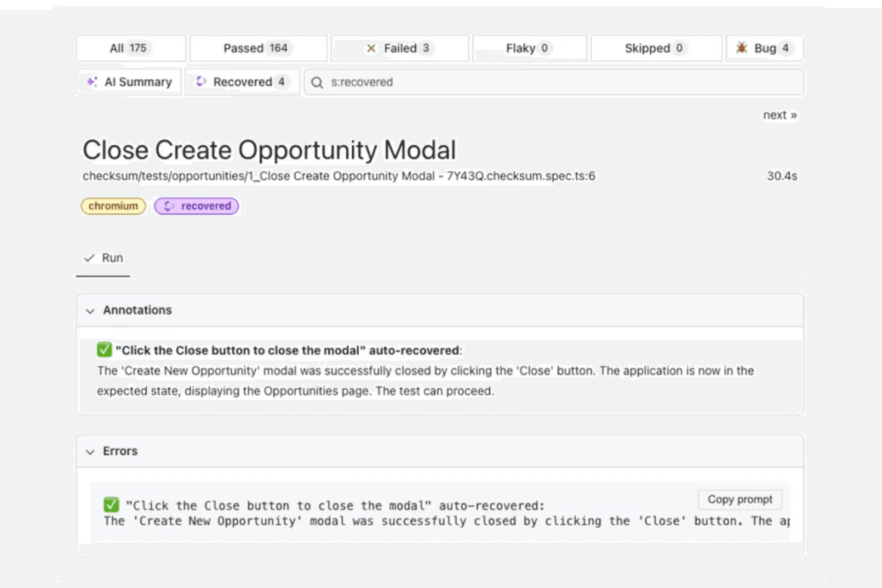Viewport: 882px width, 588px height.
Task: Click the bold auto-recovered annotation heading
Action: [288, 350]
